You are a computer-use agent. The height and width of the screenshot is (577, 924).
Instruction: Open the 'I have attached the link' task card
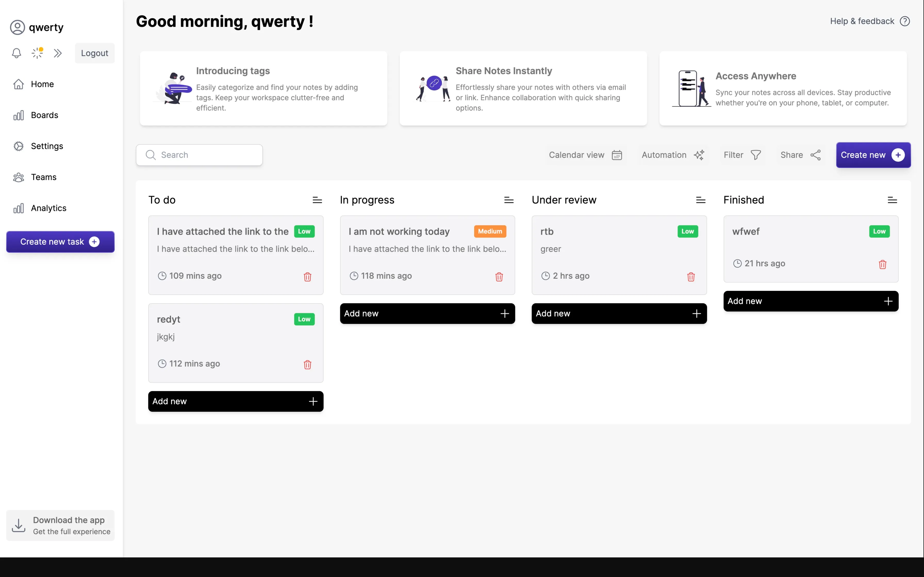tap(236, 255)
